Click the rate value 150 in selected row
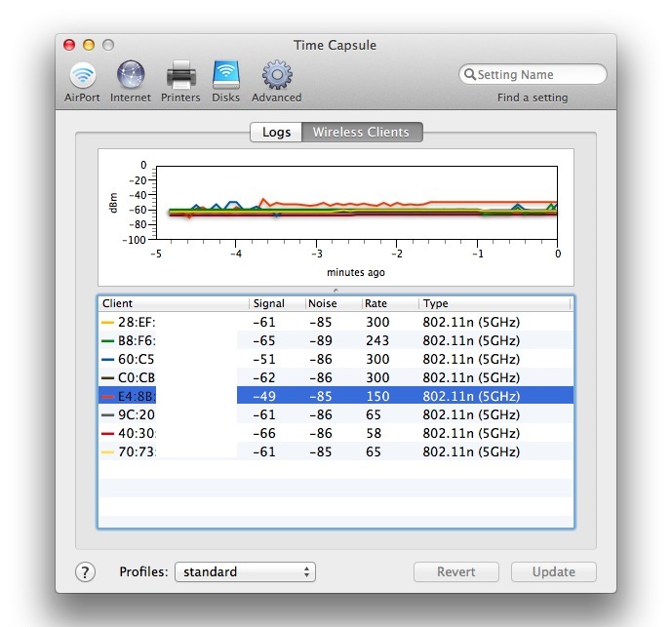Screen dimensions: 672x627 click(377, 396)
